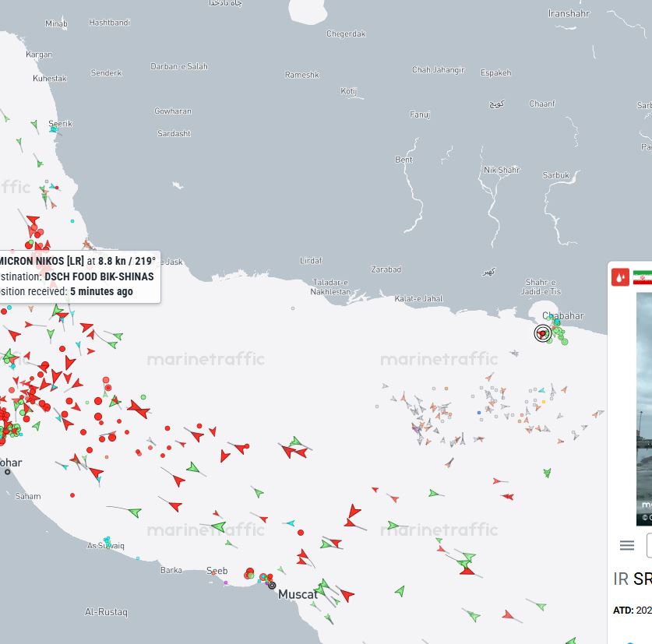The width and height of the screenshot is (652, 644).
Task: Click the ATD departure time line in panel
Action: tap(633, 611)
